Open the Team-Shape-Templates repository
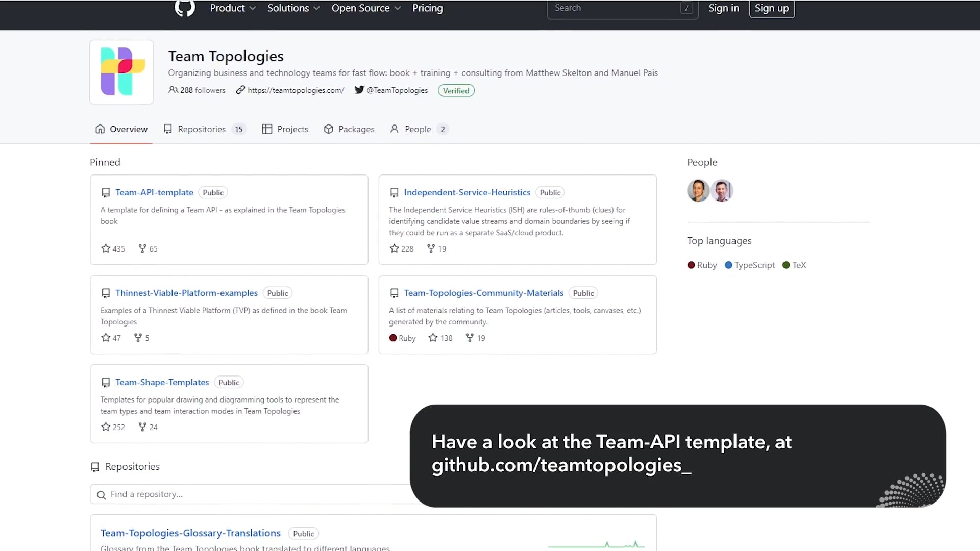The image size is (980, 551). (x=162, y=382)
